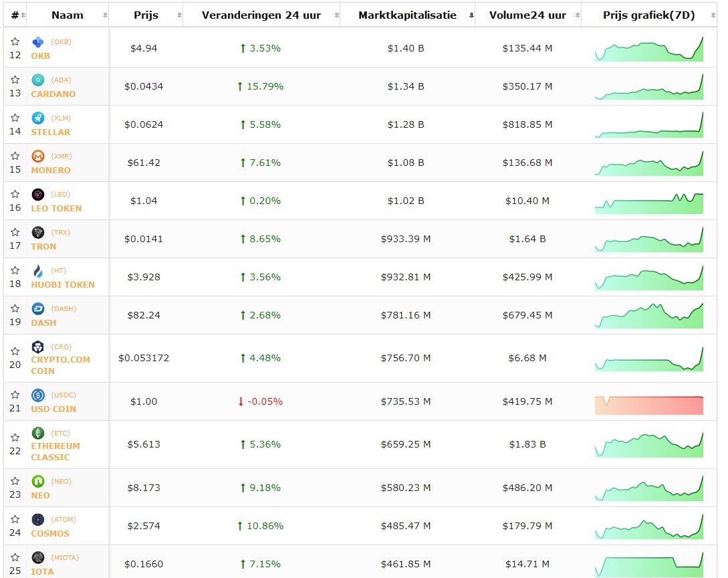This screenshot has width=728, height=578.
Task: Click the Huobi Token flame icon
Action: pos(38,271)
